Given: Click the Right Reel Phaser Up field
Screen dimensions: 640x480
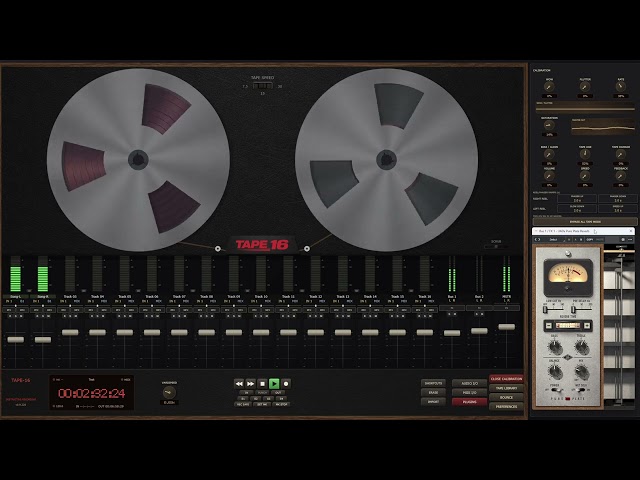Looking at the screenshot, I should 577,198.
